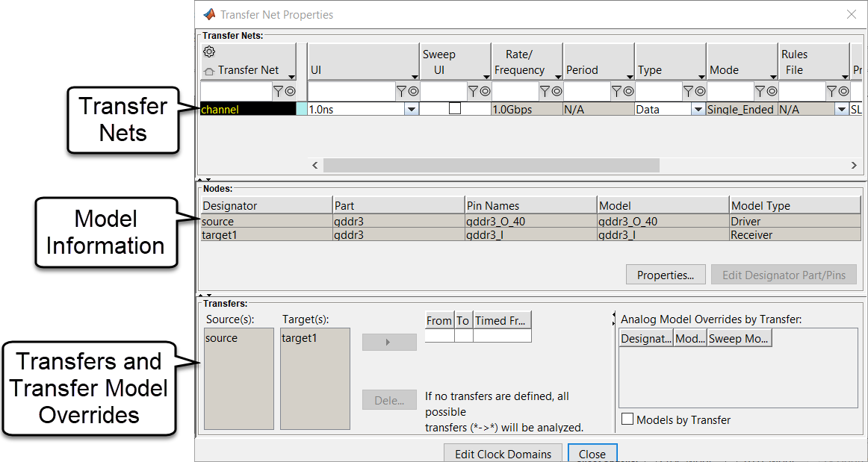Click the Dele... button in Transfers

[389, 400]
